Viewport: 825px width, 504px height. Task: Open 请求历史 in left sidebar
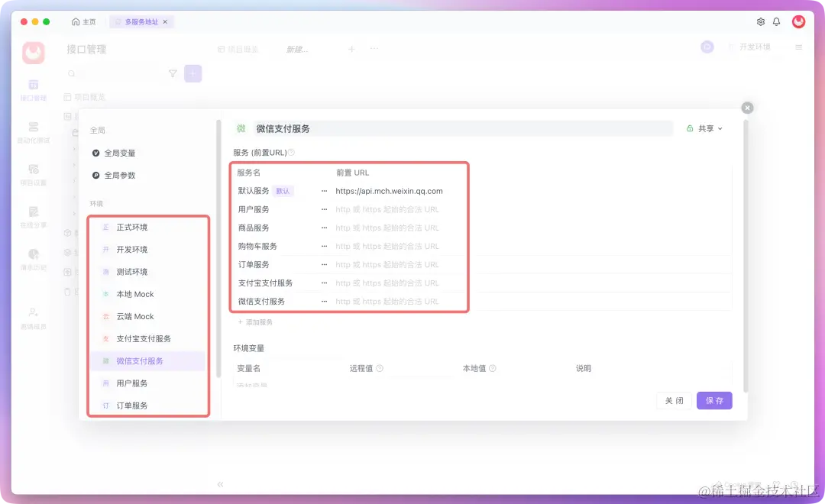click(x=33, y=260)
